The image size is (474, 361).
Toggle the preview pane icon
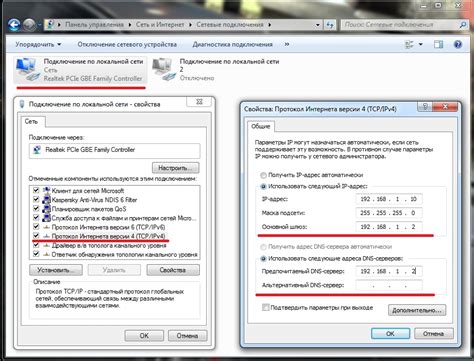click(x=438, y=44)
